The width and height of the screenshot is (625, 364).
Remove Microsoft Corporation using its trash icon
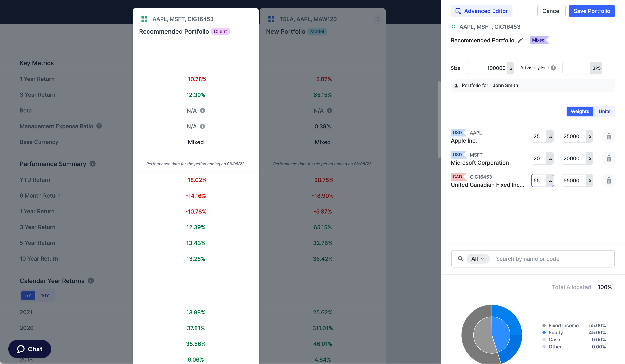609,158
